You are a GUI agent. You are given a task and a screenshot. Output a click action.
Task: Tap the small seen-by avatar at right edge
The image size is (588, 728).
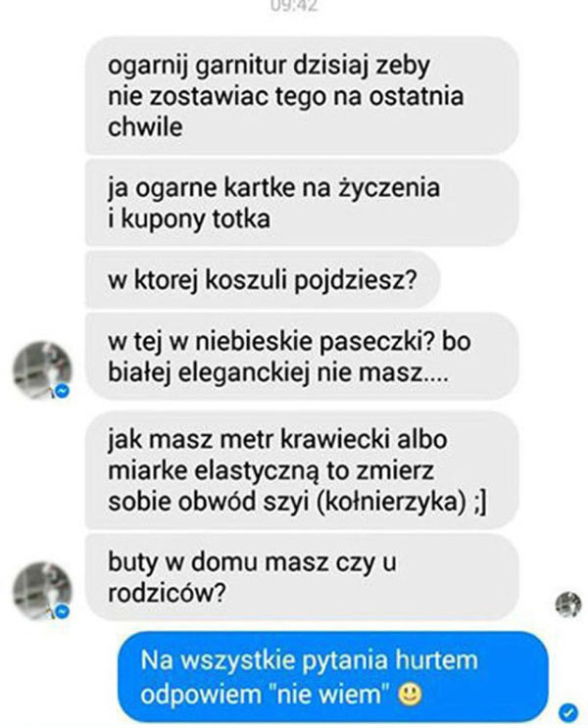(x=568, y=605)
